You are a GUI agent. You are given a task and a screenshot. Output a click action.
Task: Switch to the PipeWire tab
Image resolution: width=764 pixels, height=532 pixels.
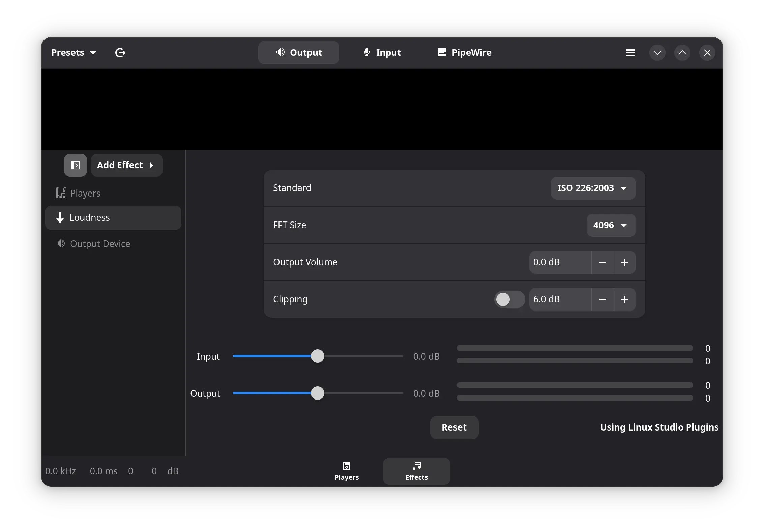click(x=464, y=53)
